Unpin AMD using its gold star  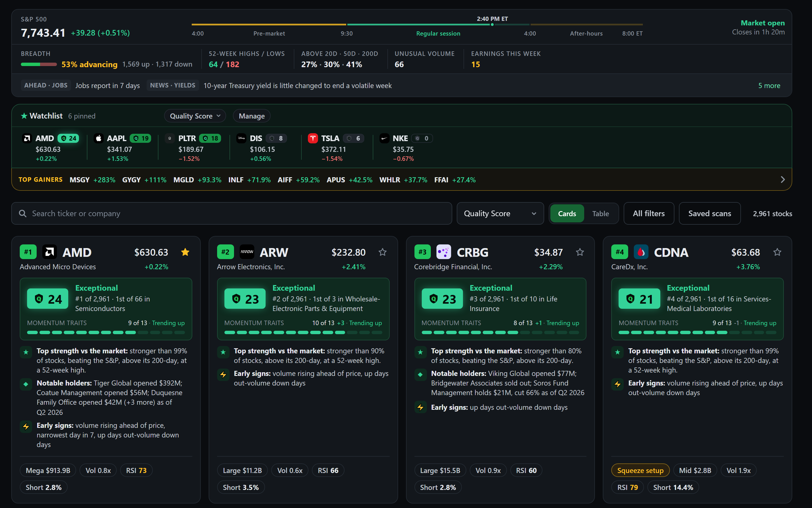point(185,252)
